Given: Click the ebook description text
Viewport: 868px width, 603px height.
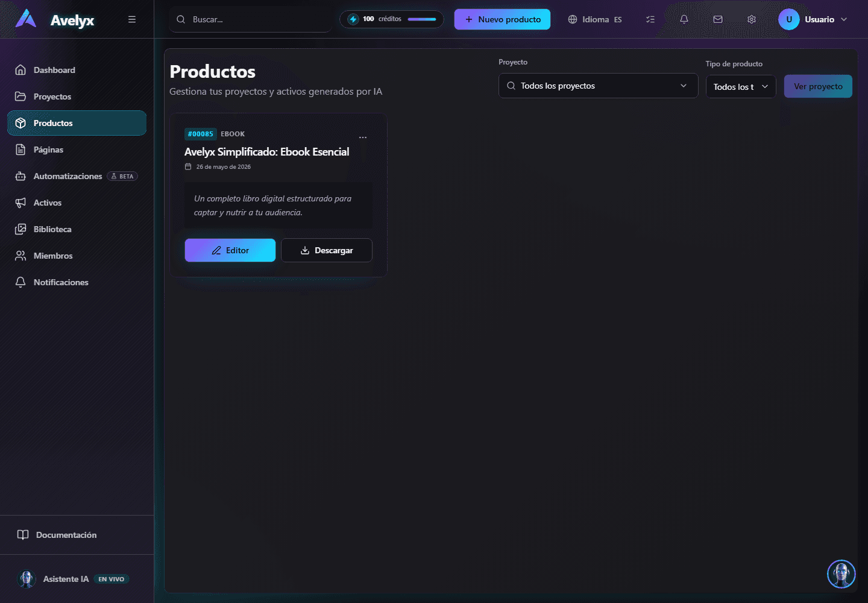Looking at the screenshot, I should tap(272, 206).
